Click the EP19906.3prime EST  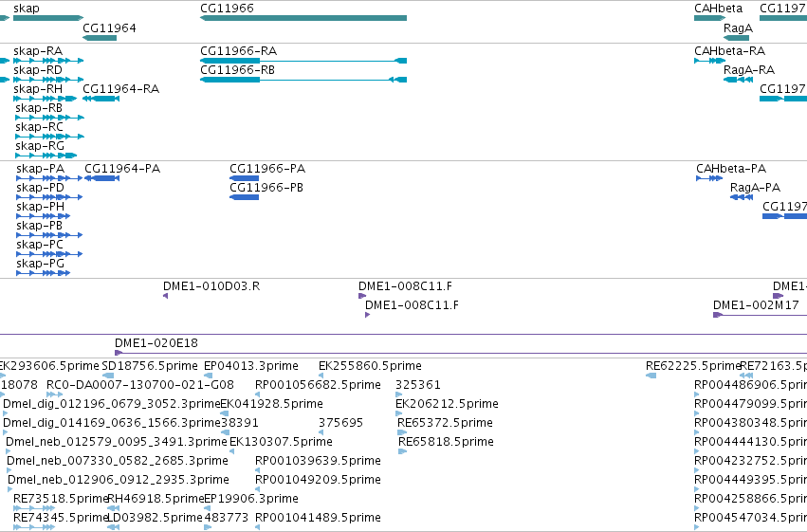(208, 508)
